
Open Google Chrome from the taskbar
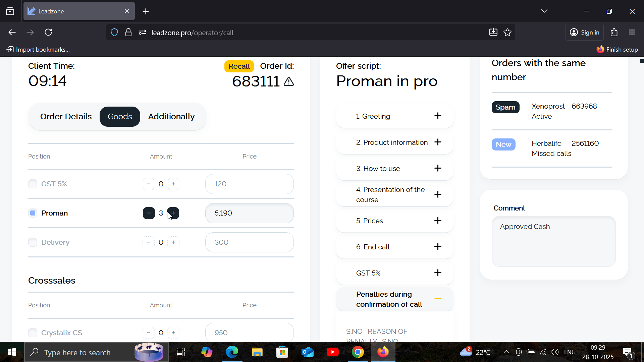click(x=358, y=352)
